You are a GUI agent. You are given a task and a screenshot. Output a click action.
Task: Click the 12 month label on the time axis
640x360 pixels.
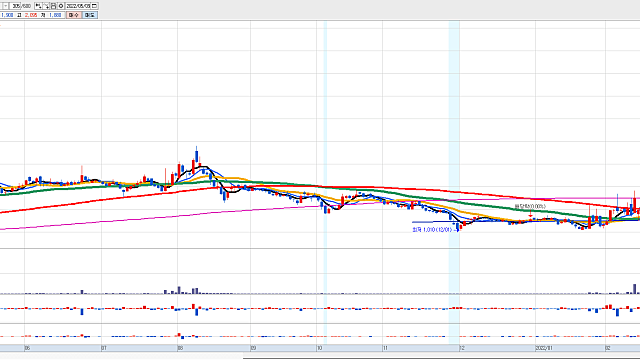(462, 348)
